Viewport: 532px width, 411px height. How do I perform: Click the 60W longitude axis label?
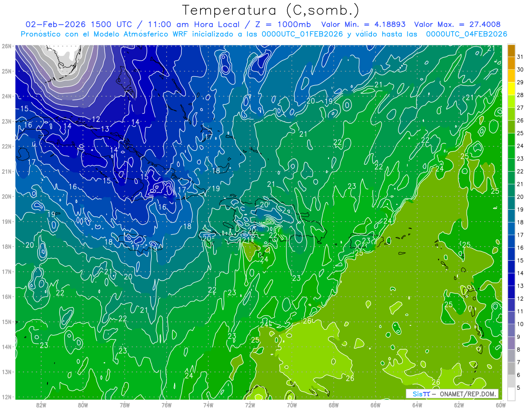coord(501,405)
